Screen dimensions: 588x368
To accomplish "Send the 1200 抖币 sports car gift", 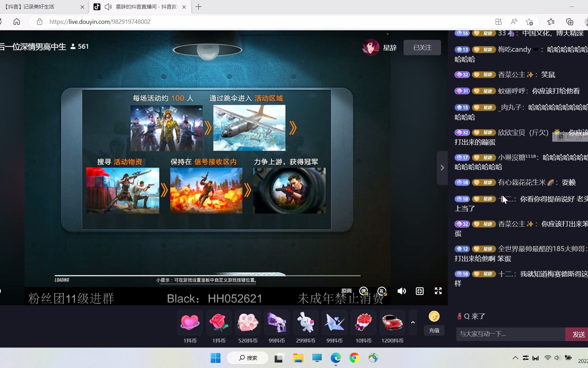I will pyautogui.click(x=392, y=322).
